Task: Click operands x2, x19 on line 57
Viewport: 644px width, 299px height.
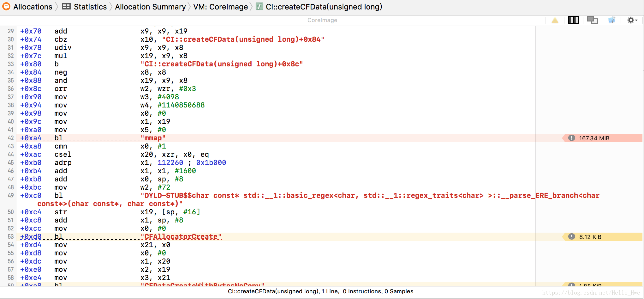Action: (x=155, y=270)
